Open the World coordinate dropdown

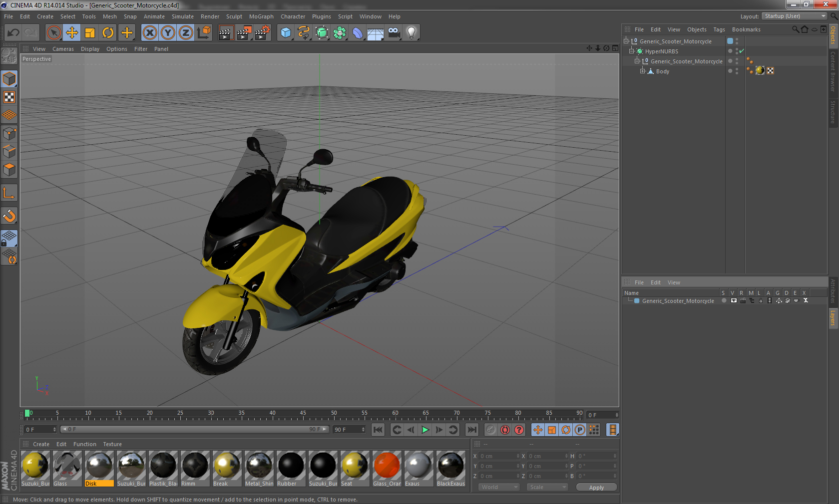(499, 487)
